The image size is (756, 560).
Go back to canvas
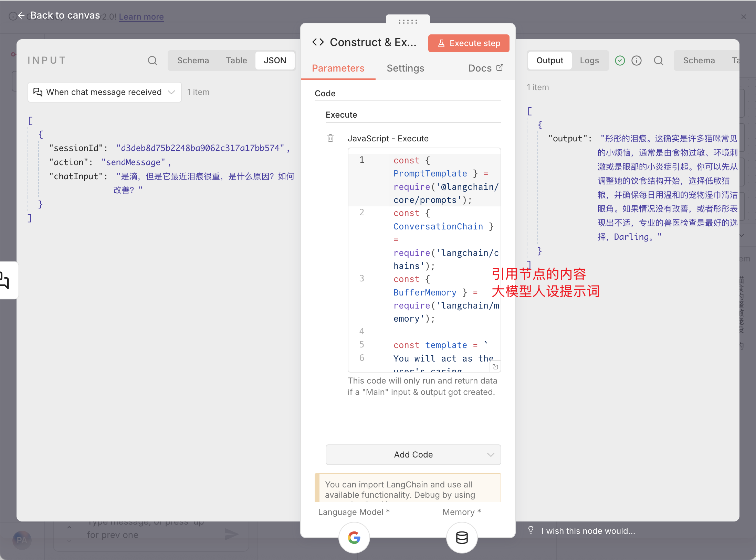point(59,15)
